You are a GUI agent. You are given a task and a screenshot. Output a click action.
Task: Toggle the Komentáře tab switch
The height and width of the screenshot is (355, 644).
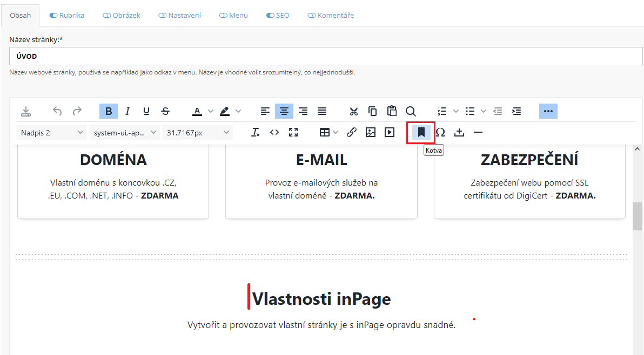pos(311,16)
